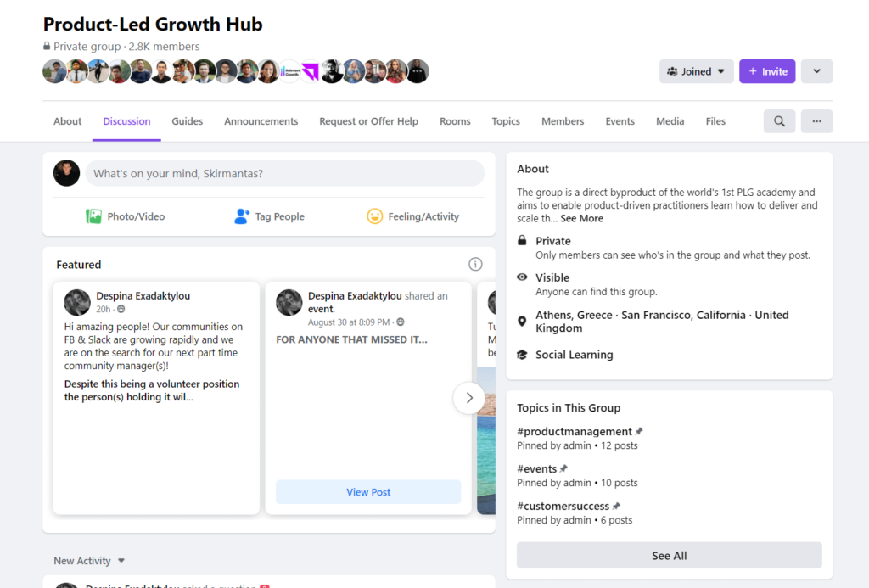Screen dimensions: 869x588
Task: Click the info icon in Featured section
Action: 475,265
